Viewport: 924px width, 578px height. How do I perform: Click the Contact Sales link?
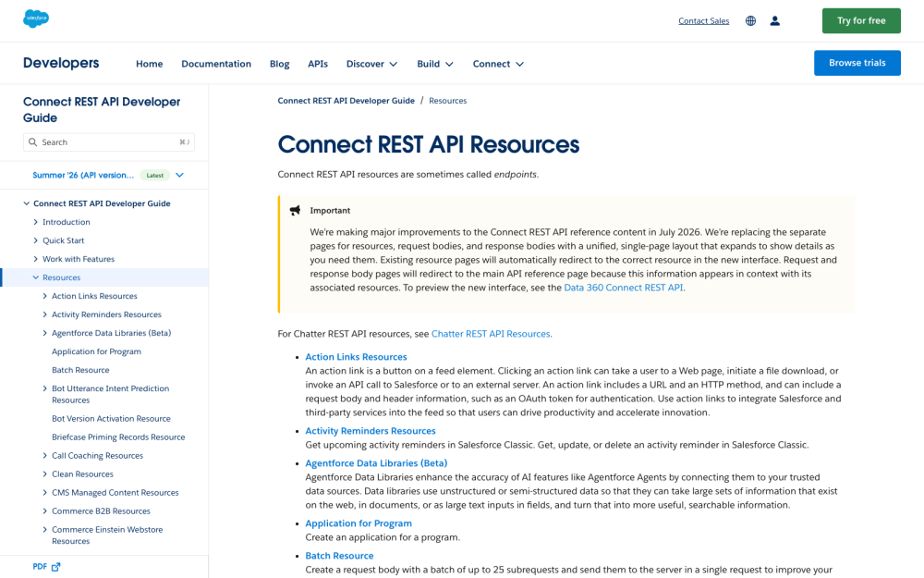coord(703,21)
